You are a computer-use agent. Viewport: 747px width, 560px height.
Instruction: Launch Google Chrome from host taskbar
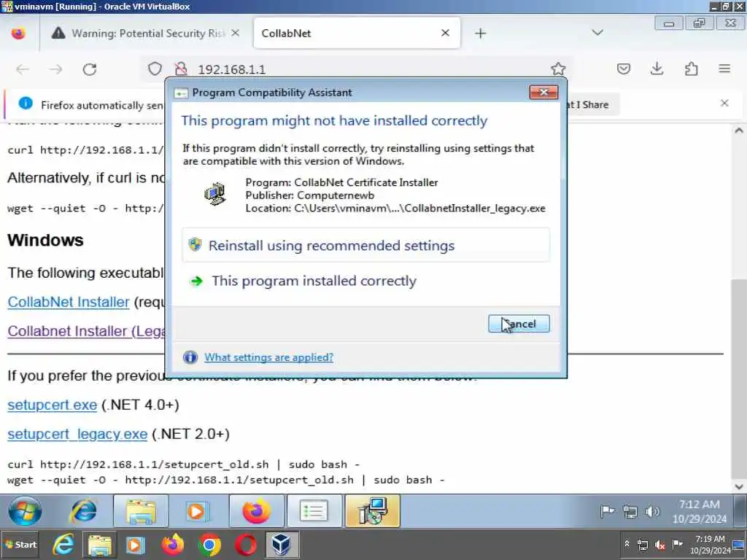pos(209,545)
